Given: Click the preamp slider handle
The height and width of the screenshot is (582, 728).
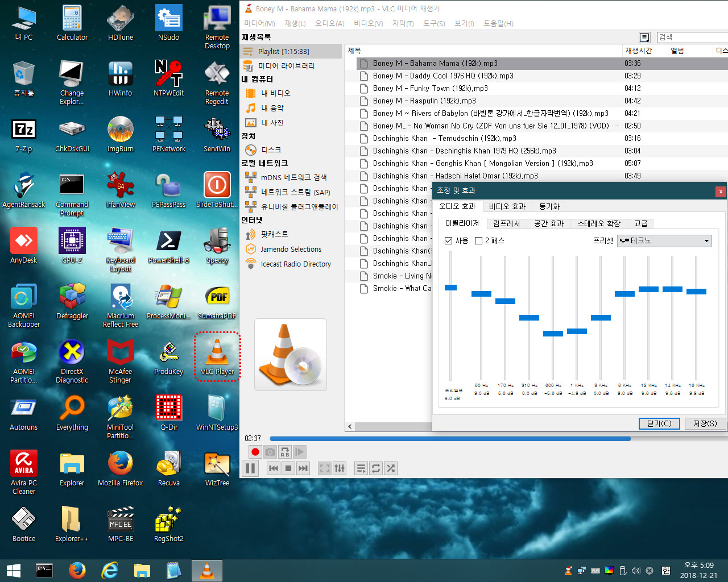Looking at the screenshot, I should 450,288.
